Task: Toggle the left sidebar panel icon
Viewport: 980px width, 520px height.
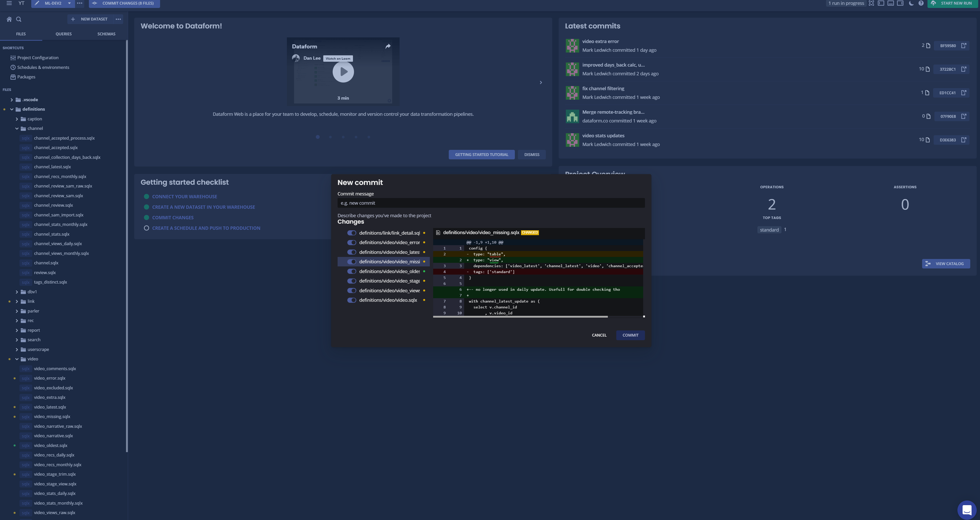Action: click(x=881, y=3)
